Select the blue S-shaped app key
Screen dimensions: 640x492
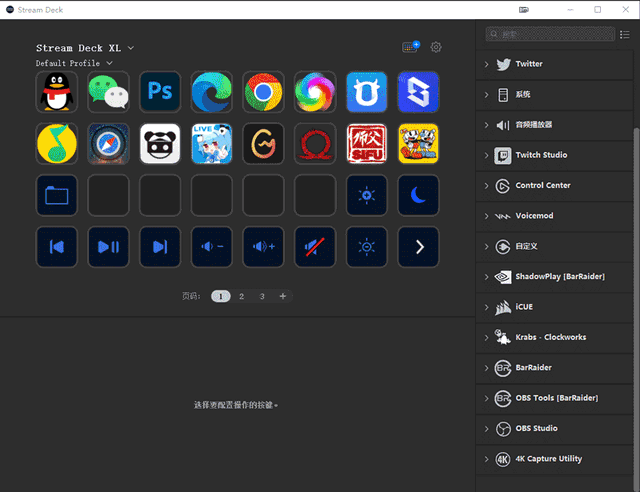tap(418, 92)
